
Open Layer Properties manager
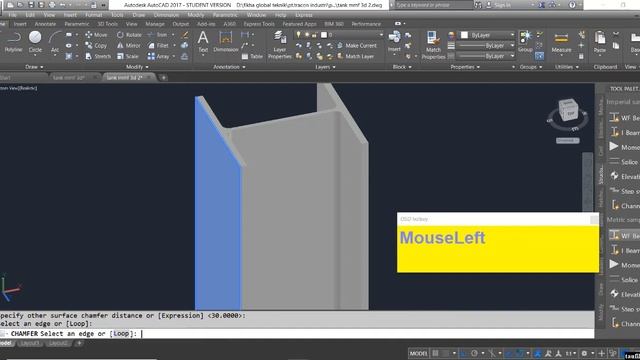click(x=280, y=45)
